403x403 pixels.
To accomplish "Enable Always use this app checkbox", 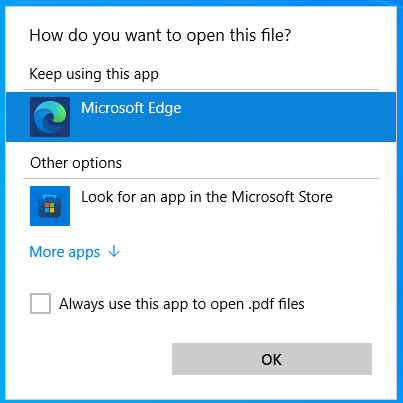I will click(40, 303).
